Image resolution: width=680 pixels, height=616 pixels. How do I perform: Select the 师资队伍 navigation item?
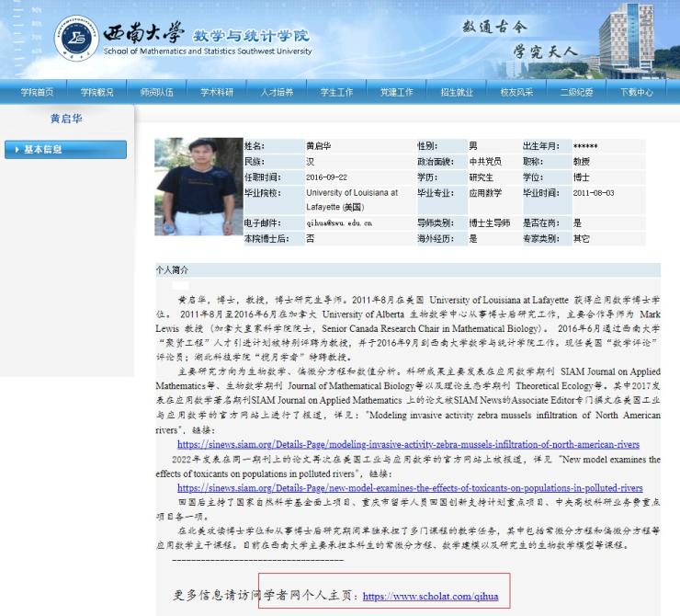pos(157,92)
